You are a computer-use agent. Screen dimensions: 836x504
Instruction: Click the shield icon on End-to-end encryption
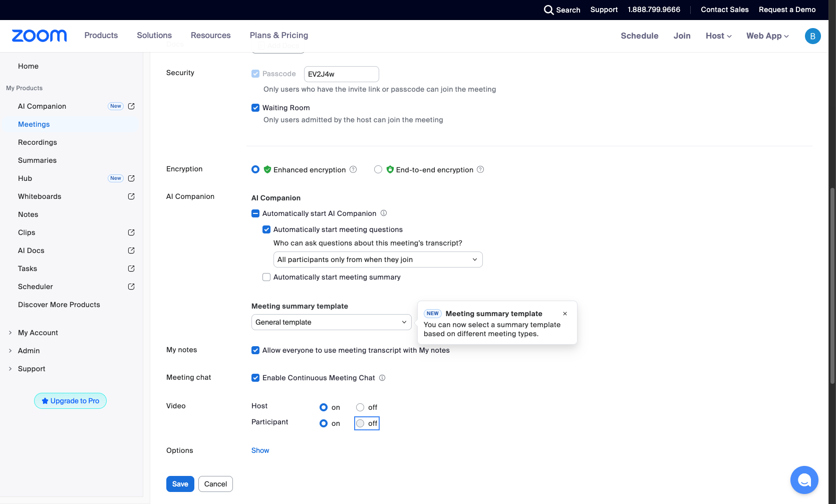tap(390, 169)
